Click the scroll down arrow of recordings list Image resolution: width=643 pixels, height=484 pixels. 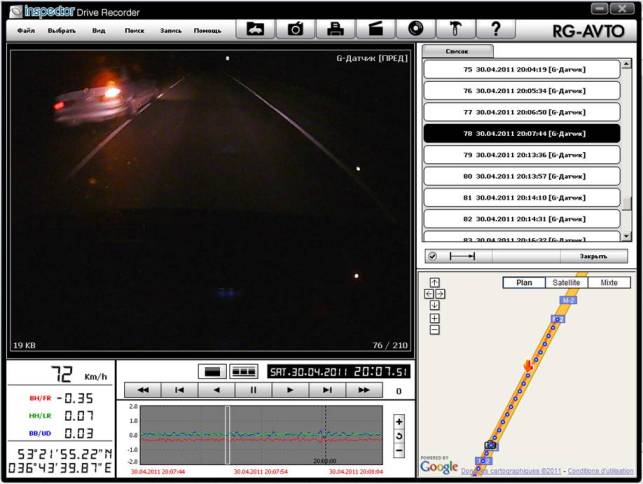(626, 235)
